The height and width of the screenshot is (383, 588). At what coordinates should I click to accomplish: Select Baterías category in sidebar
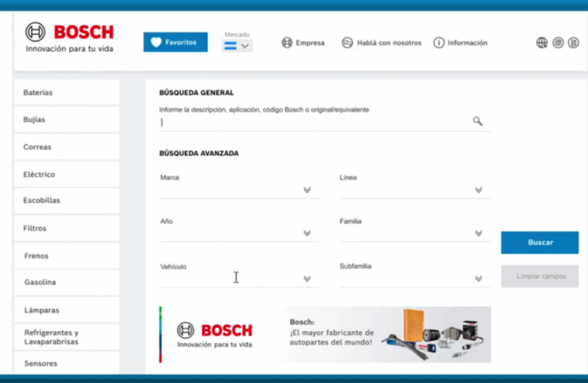point(66,93)
